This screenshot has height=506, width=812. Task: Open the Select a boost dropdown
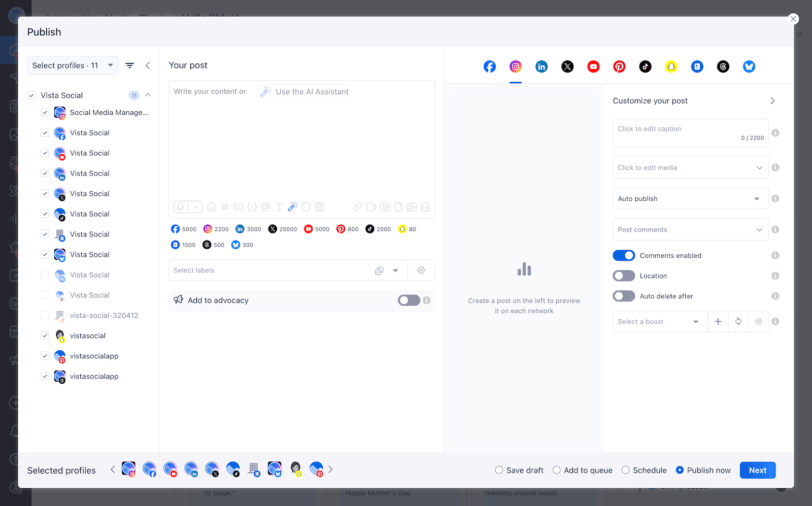pos(660,321)
